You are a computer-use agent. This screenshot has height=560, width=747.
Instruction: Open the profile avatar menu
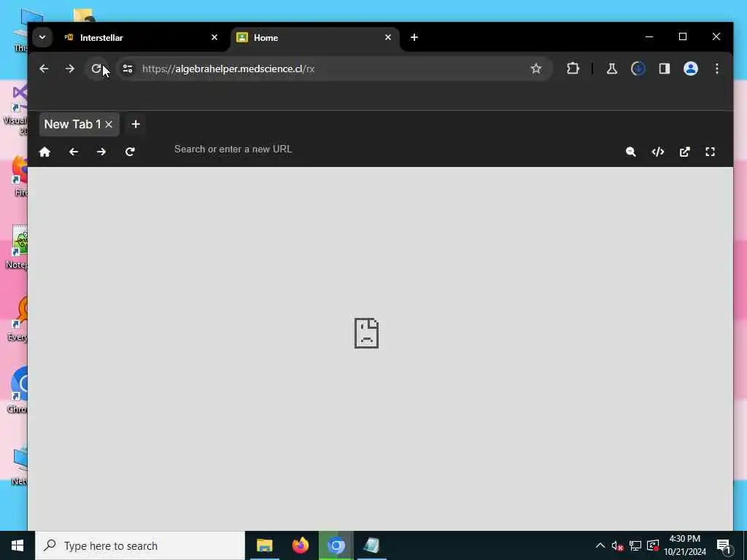coord(691,69)
